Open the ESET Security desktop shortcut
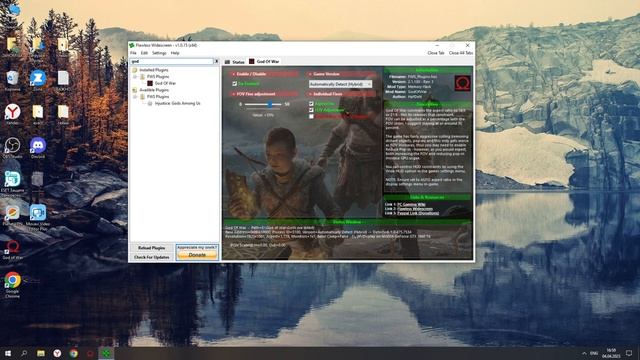The image size is (640, 360). pyautogui.click(x=13, y=180)
